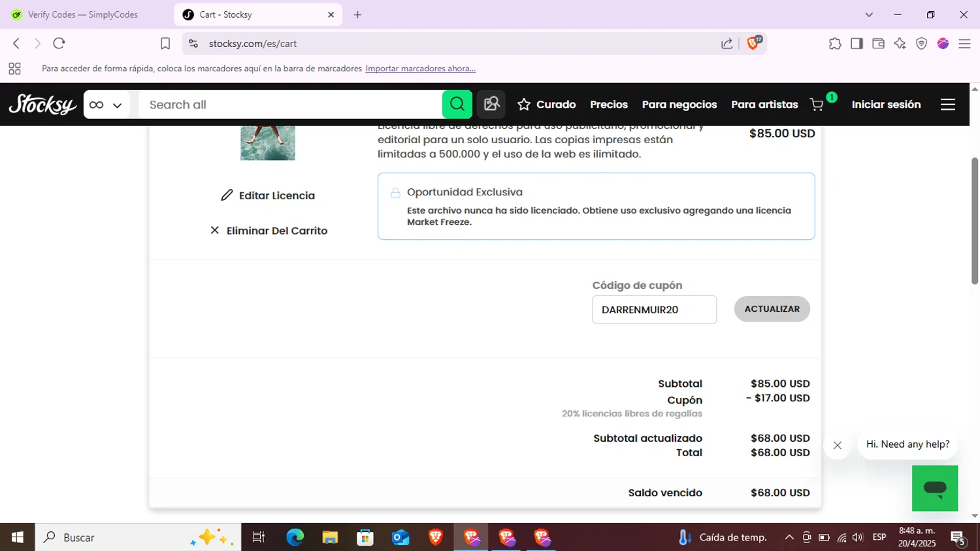Go to Precios page
Viewport: 980px width, 551px height.
pos(609,105)
